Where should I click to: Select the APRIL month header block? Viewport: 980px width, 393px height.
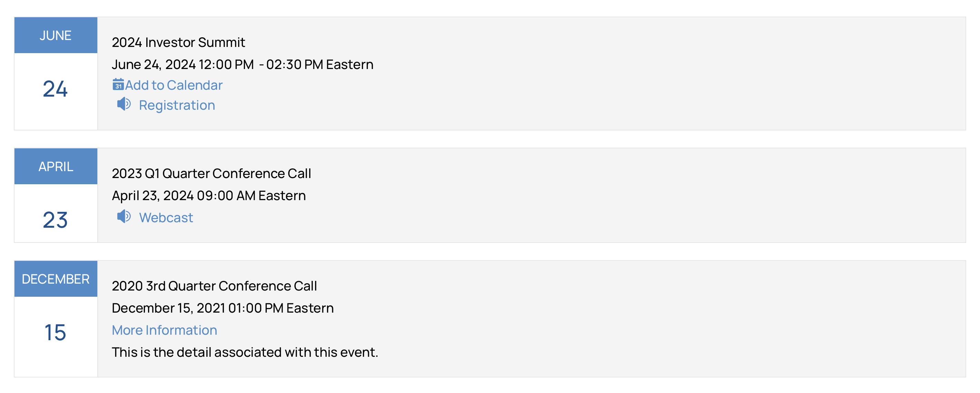click(56, 167)
